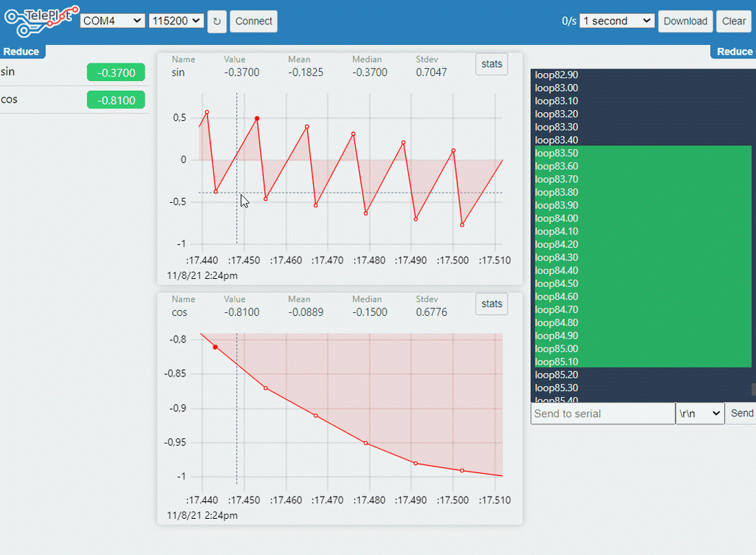Viewport: 756px width, 555px height.
Task: Click the highlighted red point on sin chart
Action: pyautogui.click(x=257, y=119)
